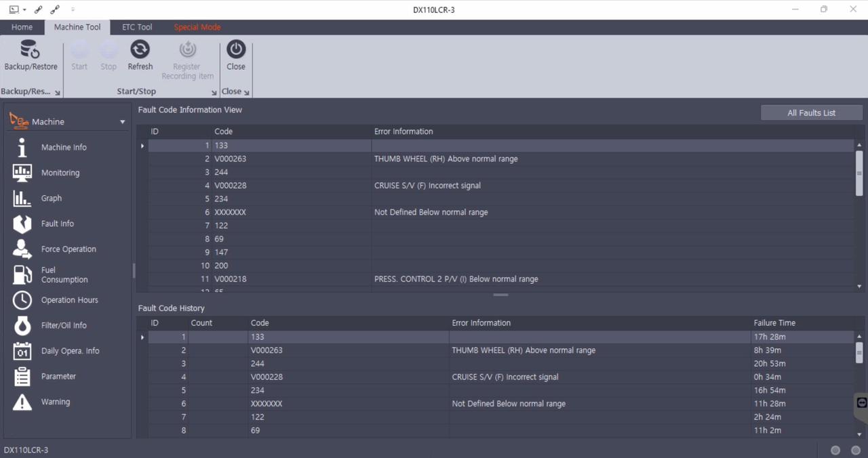Screen dimensions: 868x458
Task: Click Fault Code History scroll down arrow
Action: pyautogui.click(x=859, y=434)
